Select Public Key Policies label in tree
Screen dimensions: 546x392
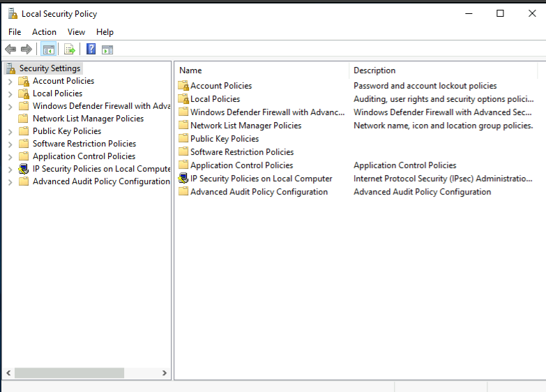(x=67, y=131)
